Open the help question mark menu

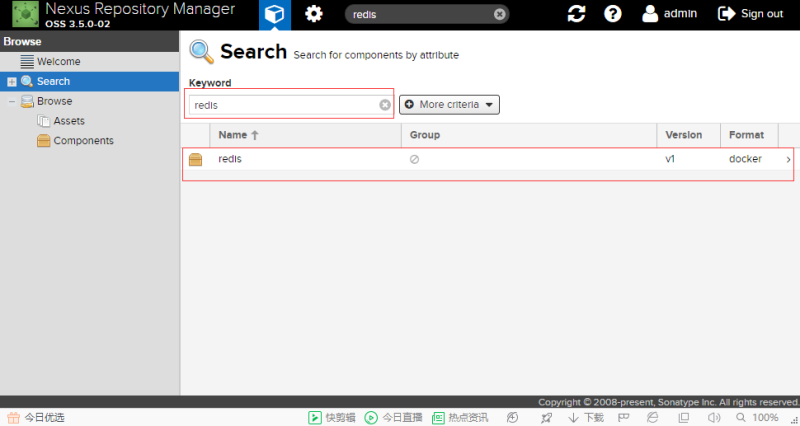(x=613, y=14)
